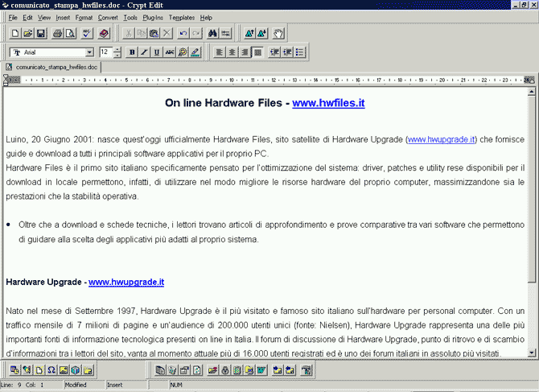The width and height of the screenshot is (539, 392).
Task: Toggle Strikethrough ABC formatting
Action: pyautogui.click(x=170, y=52)
